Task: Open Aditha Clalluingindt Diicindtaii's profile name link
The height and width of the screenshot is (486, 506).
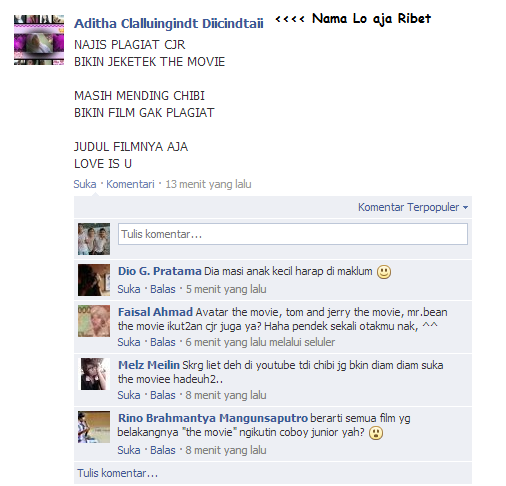Action: tap(169, 23)
